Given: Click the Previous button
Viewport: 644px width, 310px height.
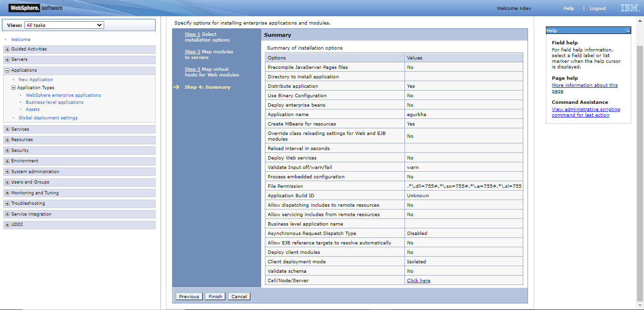Looking at the screenshot, I should pos(189,296).
